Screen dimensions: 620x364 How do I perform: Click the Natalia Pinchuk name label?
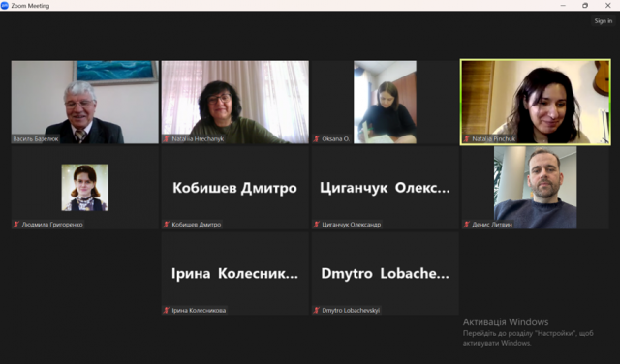(x=493, y=138)
